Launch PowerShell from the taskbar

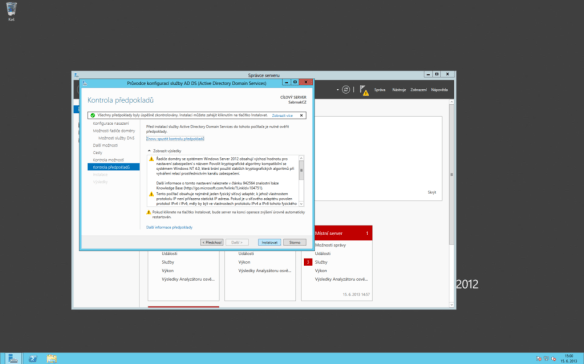pyautogui.click(x=33, y=358)
